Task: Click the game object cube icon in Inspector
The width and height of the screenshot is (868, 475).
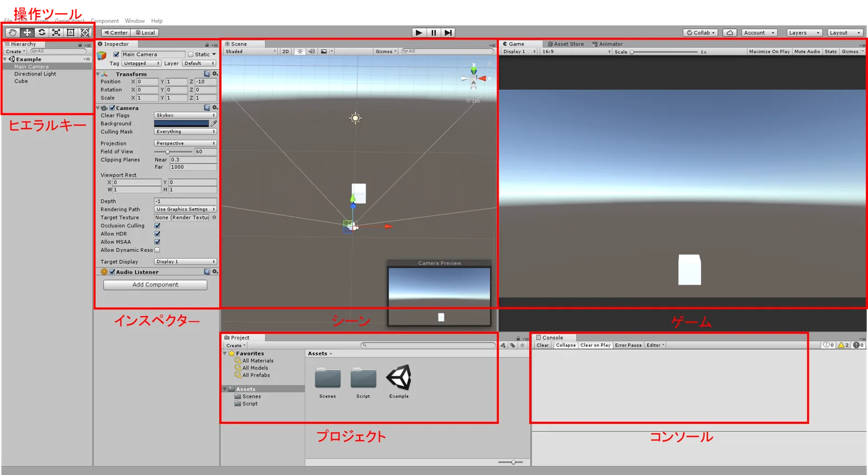Action: tap(101, 55)
